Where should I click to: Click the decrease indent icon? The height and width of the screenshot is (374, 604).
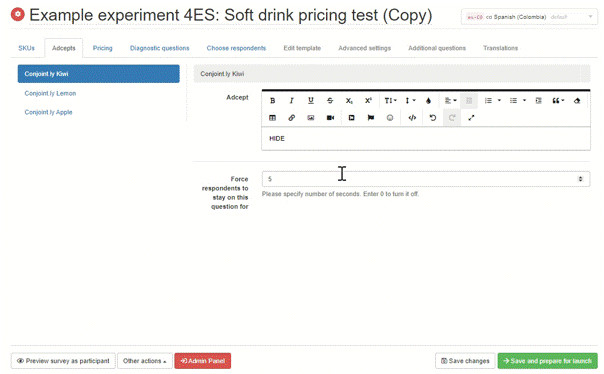[x=469, y=101]
